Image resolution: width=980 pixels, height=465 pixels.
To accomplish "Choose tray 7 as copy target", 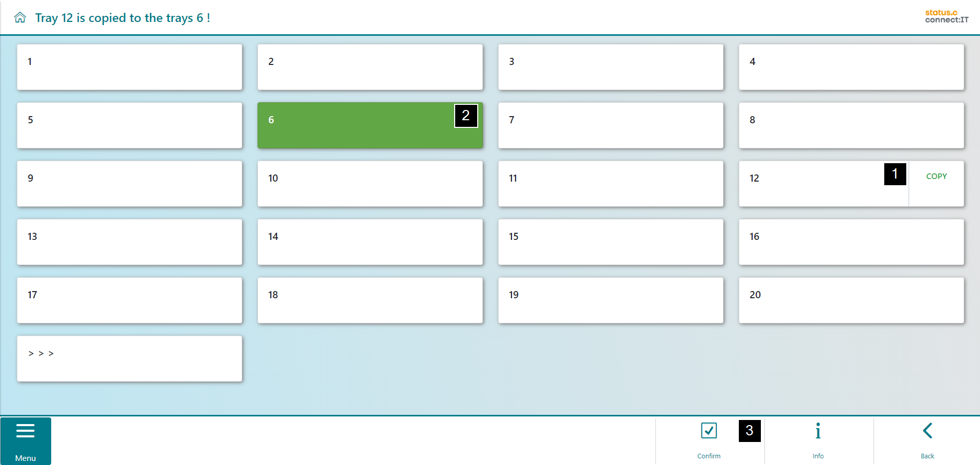I will (610, 125).
